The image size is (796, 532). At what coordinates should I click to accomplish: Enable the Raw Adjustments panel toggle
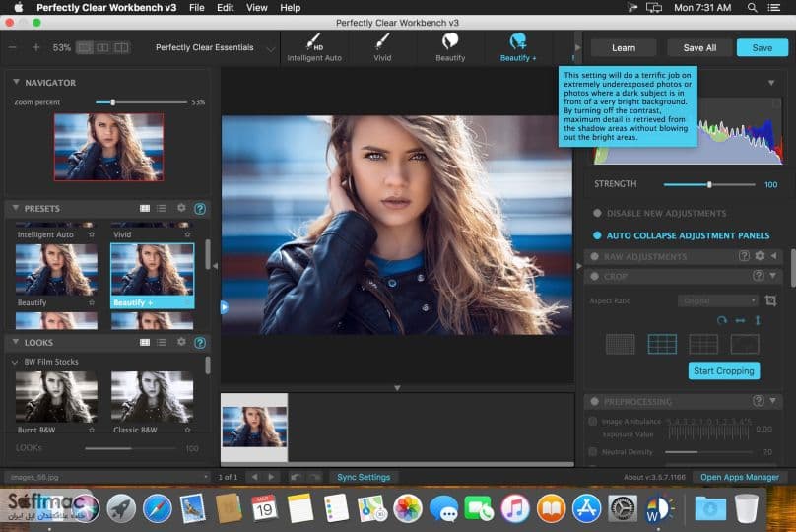[x=594, y=256]
